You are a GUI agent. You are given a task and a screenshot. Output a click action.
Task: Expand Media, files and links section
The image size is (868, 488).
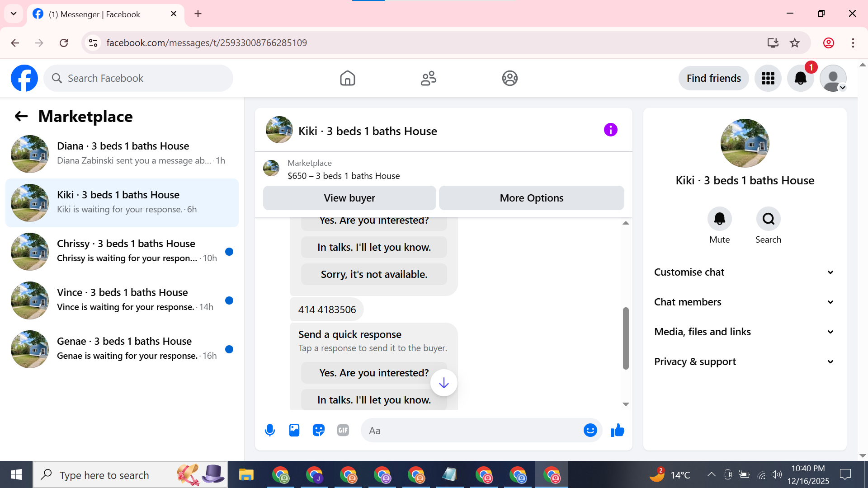click(x=744, y=332)
